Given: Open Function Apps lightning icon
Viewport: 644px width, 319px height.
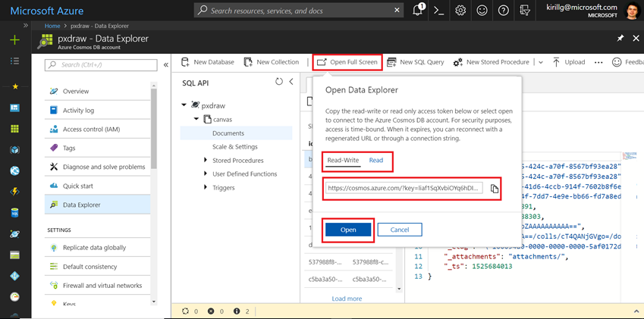Looking at the screenshot, I should [14, 192].
